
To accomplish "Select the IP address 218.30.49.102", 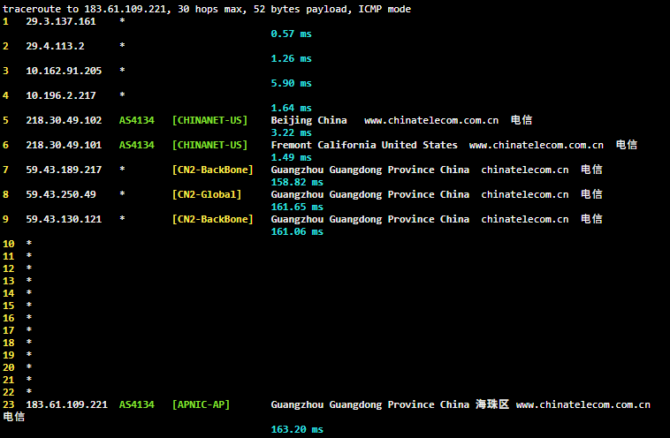I will 63,120.
